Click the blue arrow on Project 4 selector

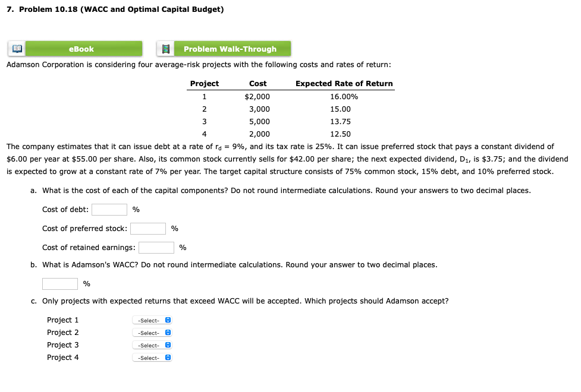pos(167,357)
